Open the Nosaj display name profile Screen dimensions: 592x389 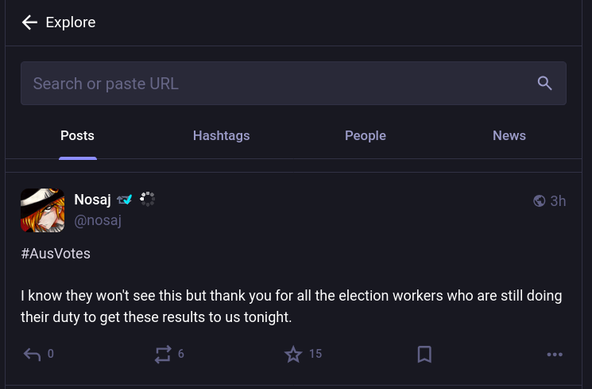[92, 199]
